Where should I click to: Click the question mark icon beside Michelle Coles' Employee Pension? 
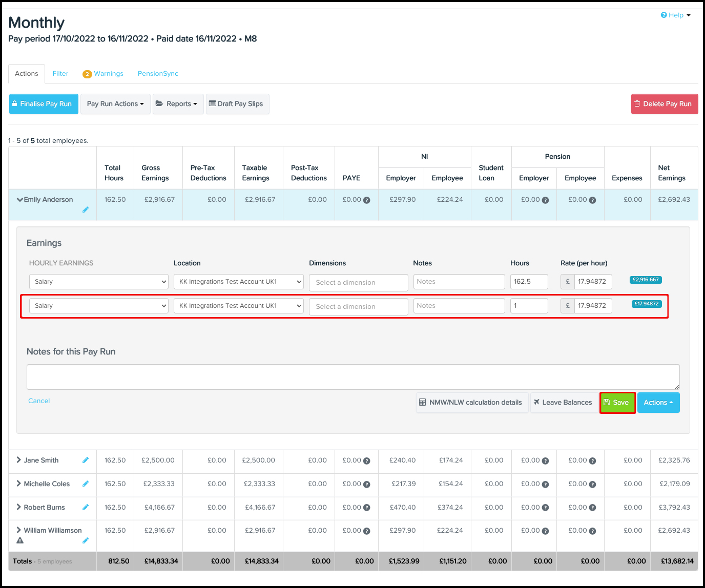tap(593, 484)
